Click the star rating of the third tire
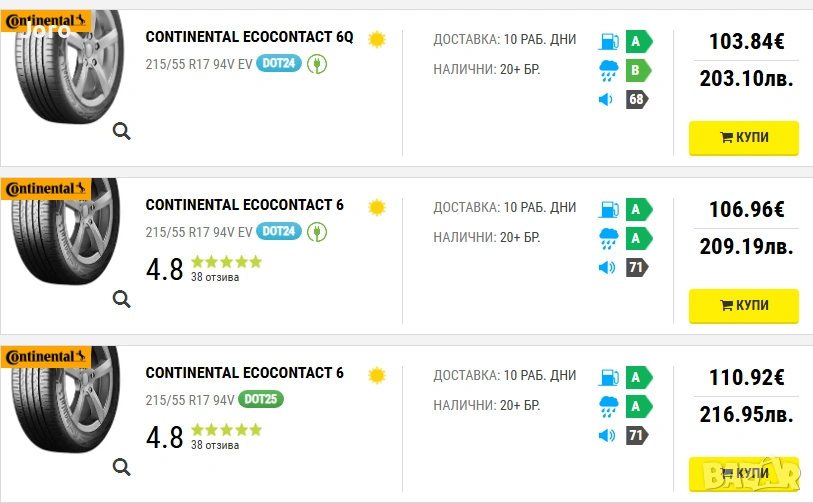Screen dimensions: 813x503 [226, 430]
